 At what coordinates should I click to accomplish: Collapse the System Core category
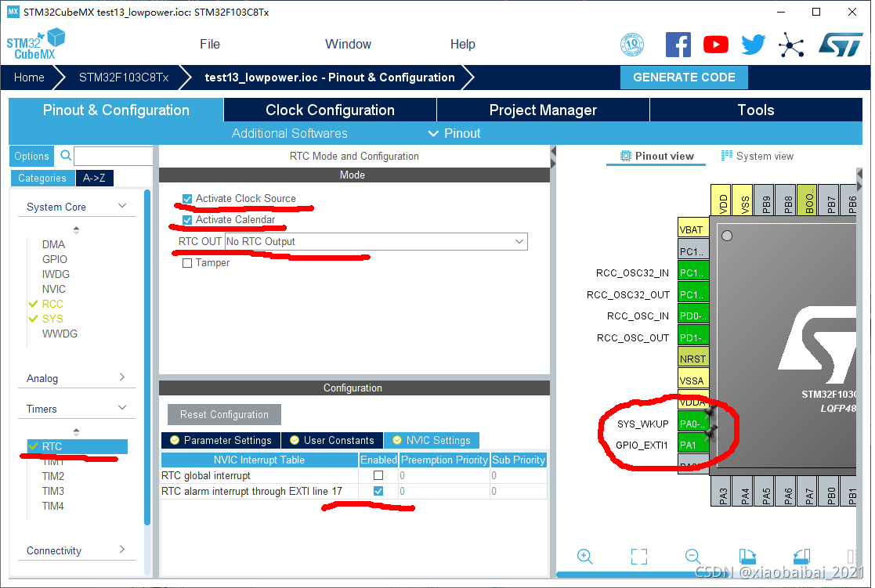[x=122, y=206]
